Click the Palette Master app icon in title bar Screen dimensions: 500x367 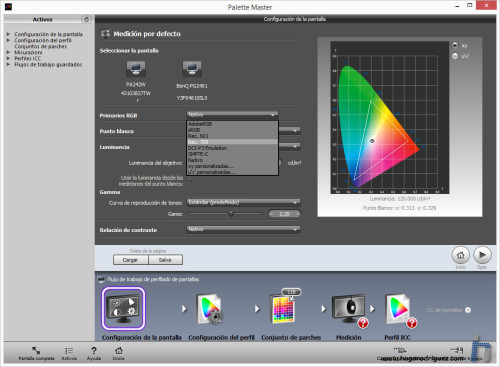pyautogui.click(x=8, y=7)
